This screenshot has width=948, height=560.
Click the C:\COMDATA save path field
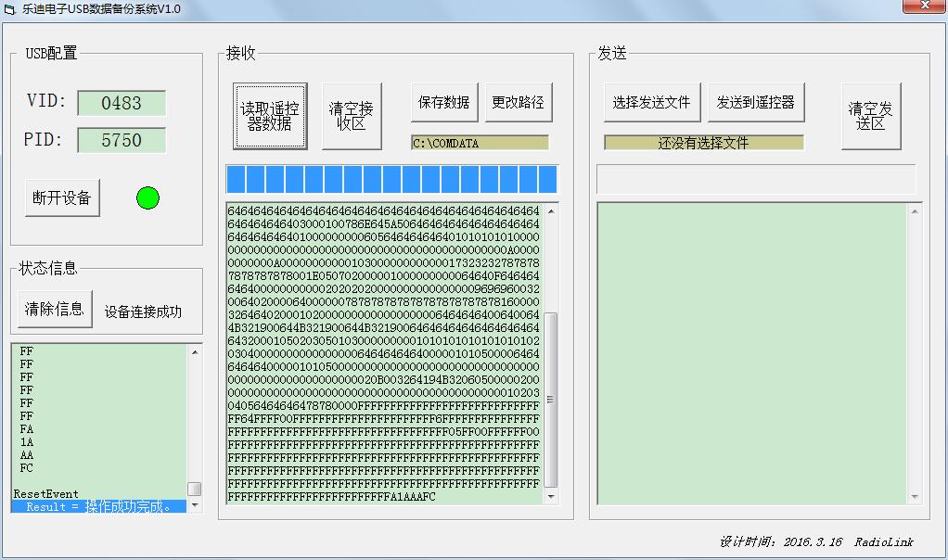tap(480, 143)
